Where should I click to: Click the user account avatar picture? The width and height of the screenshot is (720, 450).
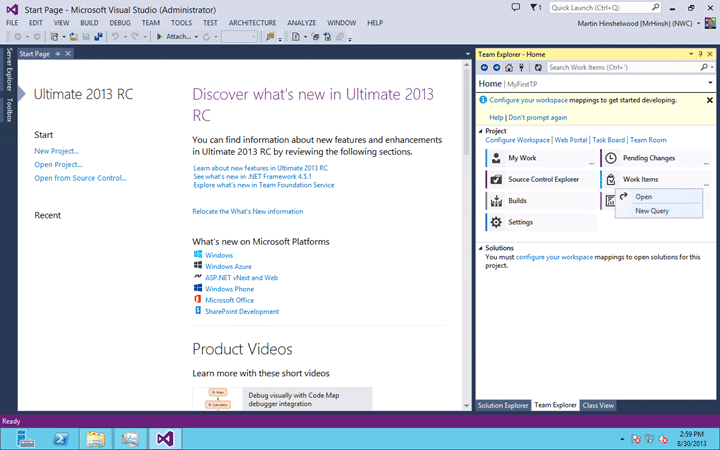(710, 23)
